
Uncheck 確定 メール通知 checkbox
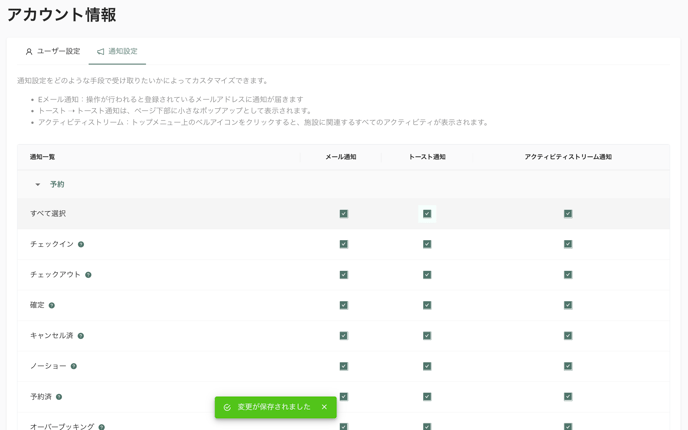(x=344, y=305)
